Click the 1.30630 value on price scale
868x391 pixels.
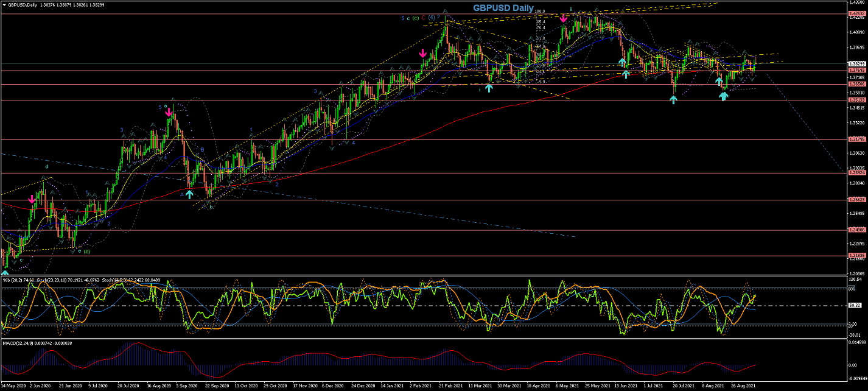pos(856,153)
